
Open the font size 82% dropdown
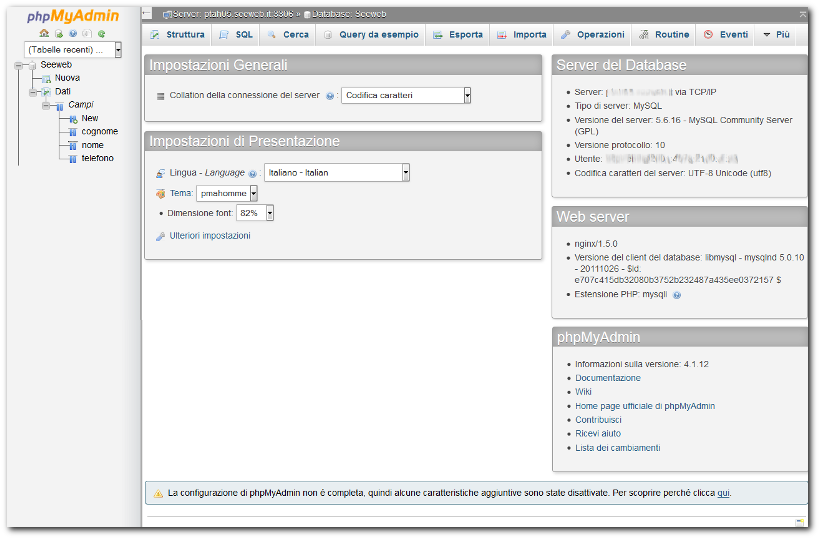[x=255, y=213]
